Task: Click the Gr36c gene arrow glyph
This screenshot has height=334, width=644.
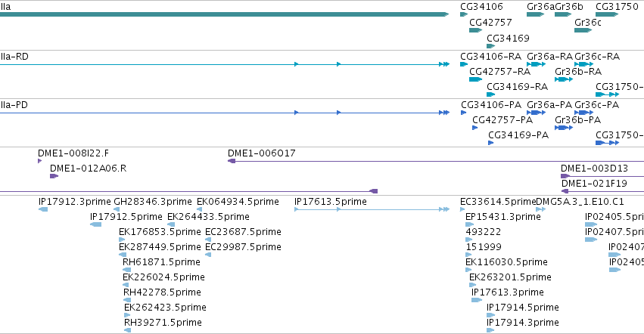Action: point(583,30)
